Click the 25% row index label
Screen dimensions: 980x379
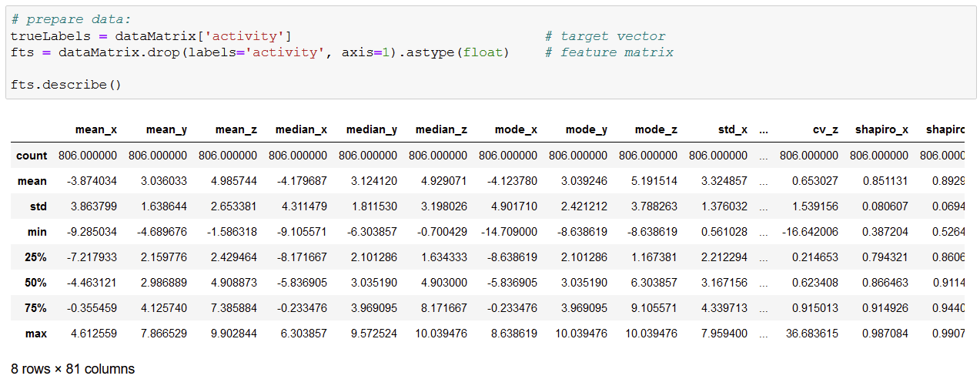click(x=35, y=257)
